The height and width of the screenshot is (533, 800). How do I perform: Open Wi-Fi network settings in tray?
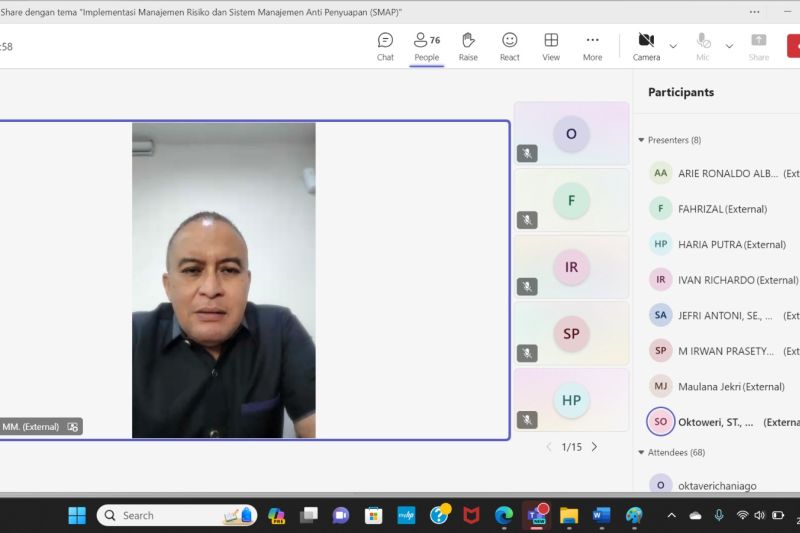[x=742, y=515]
